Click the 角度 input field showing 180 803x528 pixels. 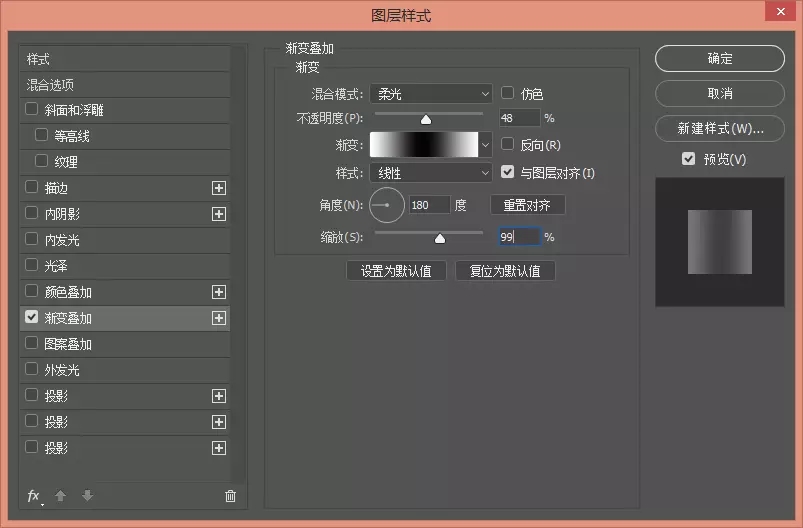428,205
